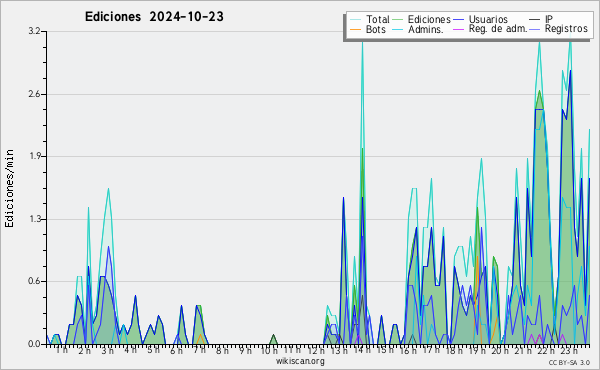Select the 'Total' legend label

(x=378, y=19)
